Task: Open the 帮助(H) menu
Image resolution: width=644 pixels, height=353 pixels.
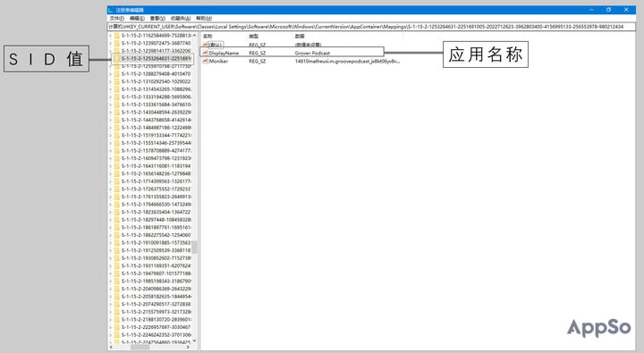Action: tap(204, 19)
